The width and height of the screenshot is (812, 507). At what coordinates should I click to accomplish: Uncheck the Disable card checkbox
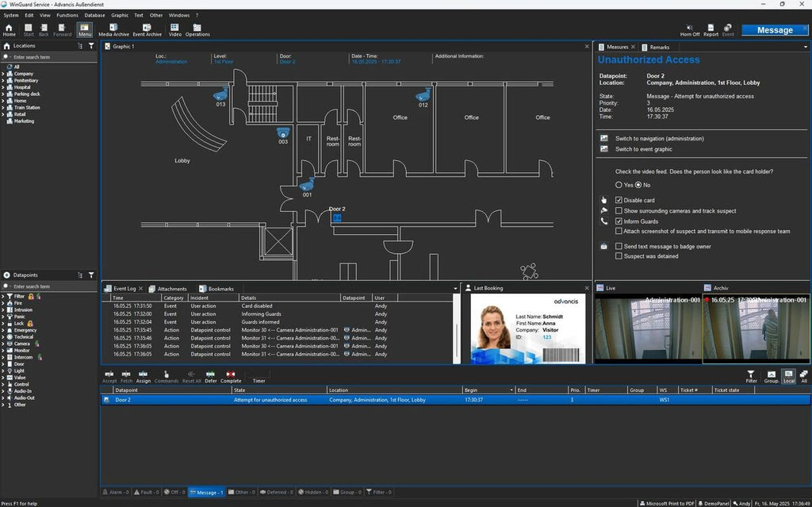coord(619,200)
